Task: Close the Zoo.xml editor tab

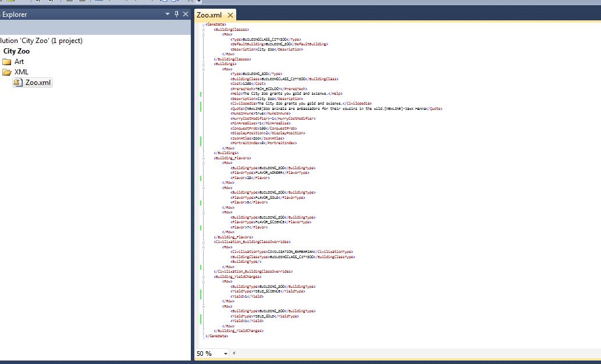Action: click(x=230, y=15)
